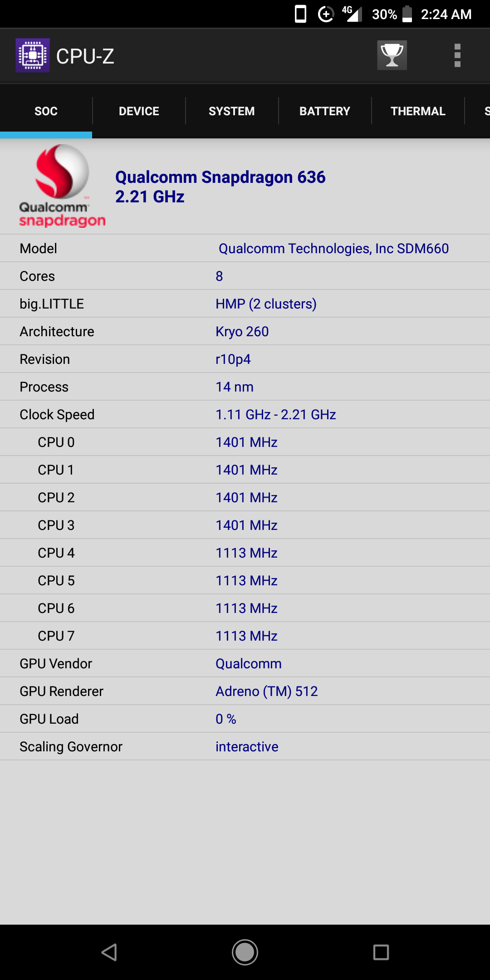The height and width of the screenshot is (980, 490).
Task: Tap the trophy benchmark icon
Action: 392,55
